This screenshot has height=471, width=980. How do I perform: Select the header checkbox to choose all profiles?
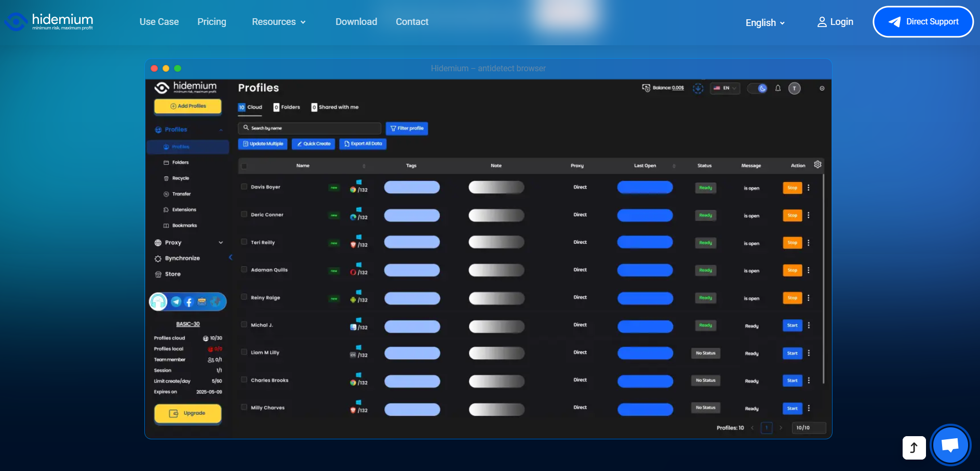coord(244,165)
